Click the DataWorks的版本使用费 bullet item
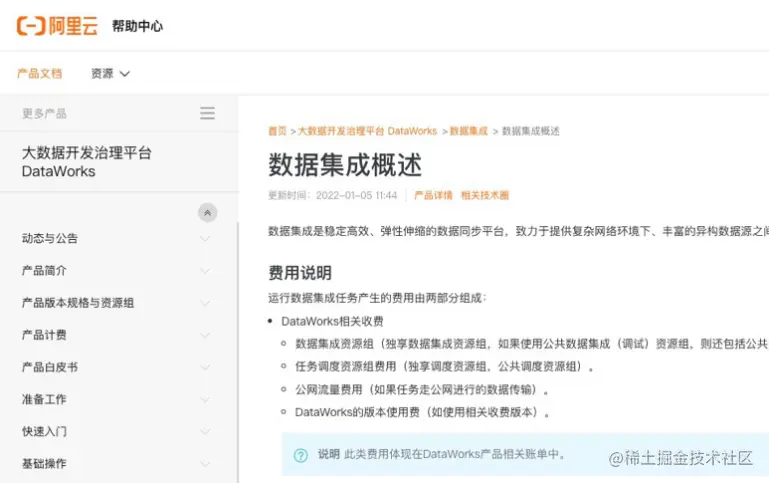The image size is (769, 483). [x=422, y=412]
